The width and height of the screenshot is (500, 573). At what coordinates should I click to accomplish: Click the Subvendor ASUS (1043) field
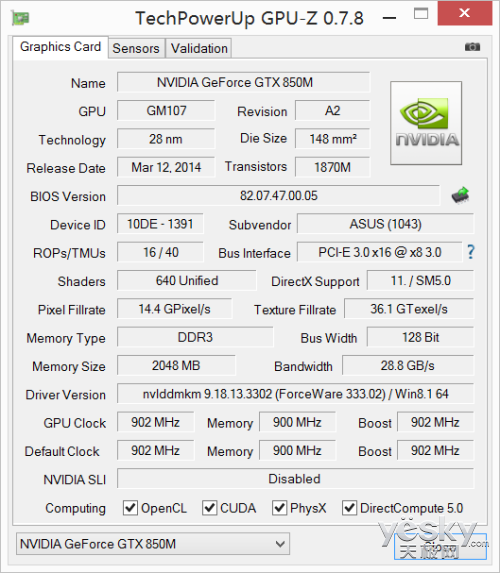tap(386, 224)
